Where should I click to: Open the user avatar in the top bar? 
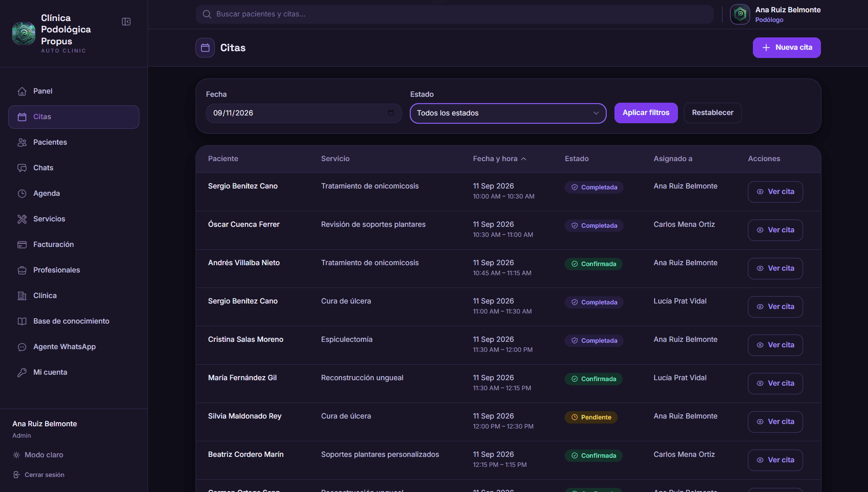click(740, 14)
